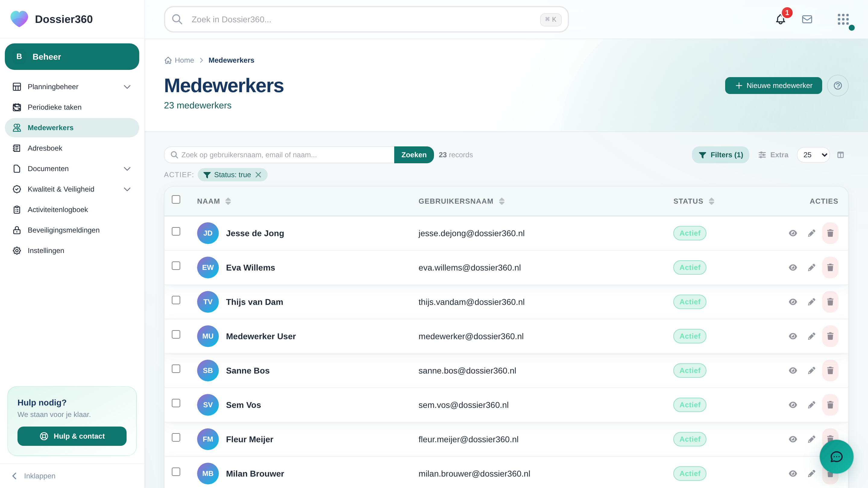Click the Zoeken button
This screenshot has width=868, height=488.
pyautogui.click(x=414, y=155)
